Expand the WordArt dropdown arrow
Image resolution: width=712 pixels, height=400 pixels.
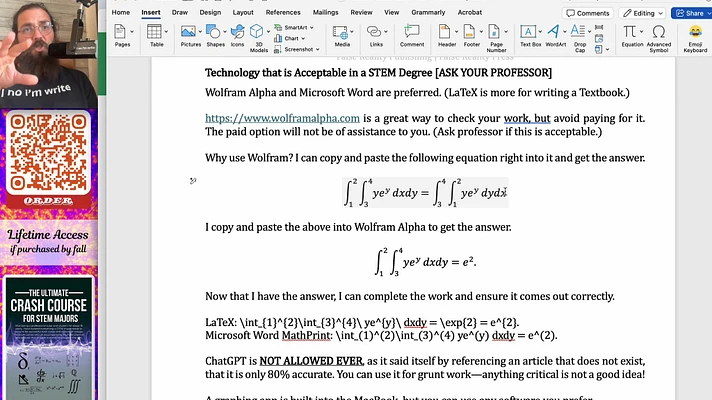tap(564, 32)
